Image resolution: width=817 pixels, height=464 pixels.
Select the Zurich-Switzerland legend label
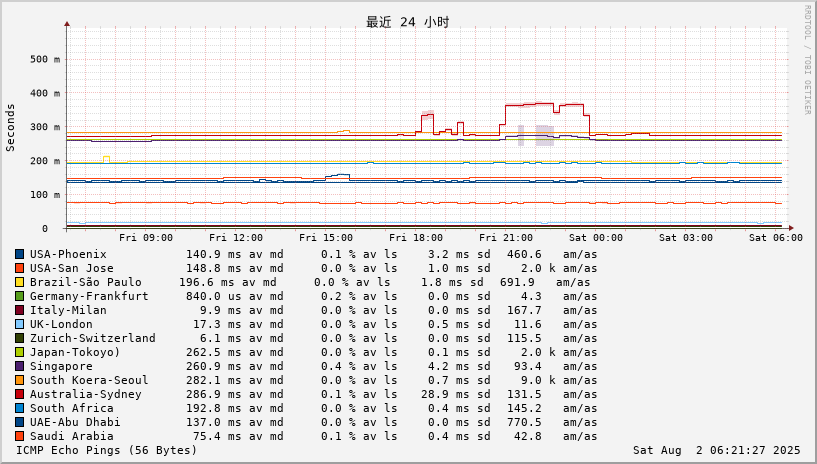pyautogui.click(x=92, y=338)
